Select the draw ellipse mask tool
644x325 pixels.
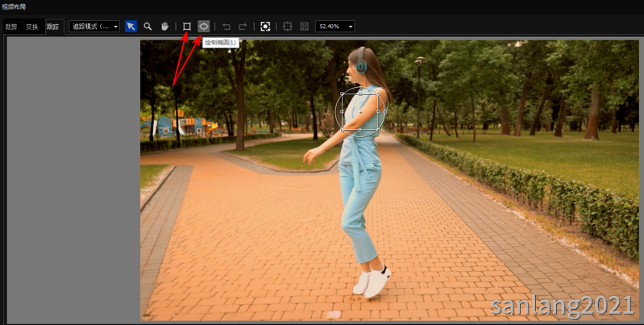tap(204, 27)
